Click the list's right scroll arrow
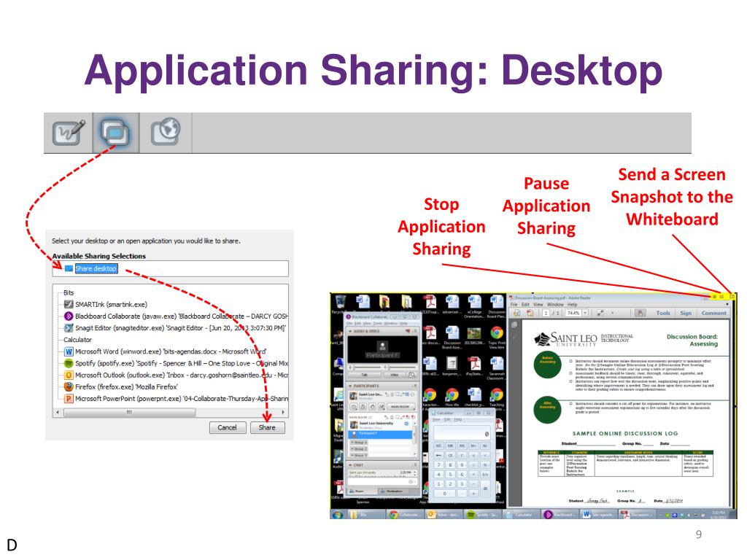 click(x=284, y=413)
